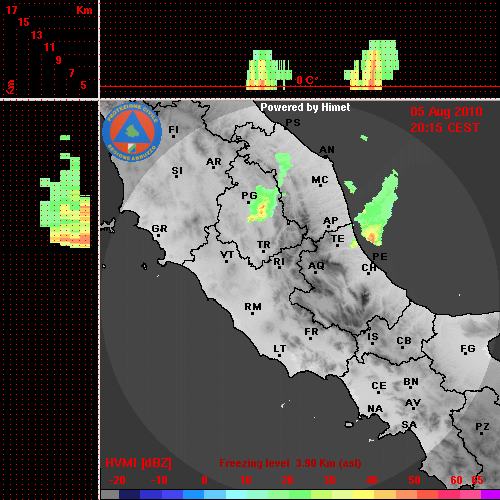Click the 'AR' city marker on map

[214, 163]
